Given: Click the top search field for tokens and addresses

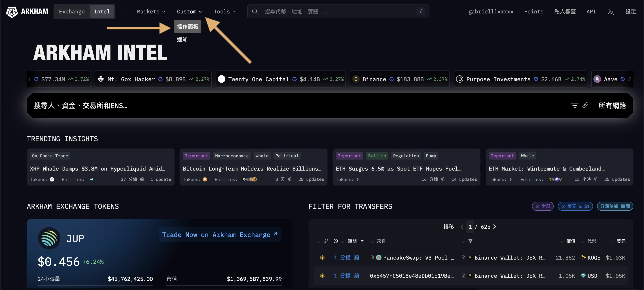Looking at the screenshot, I should pyautogui.click(x=338, y=11).
